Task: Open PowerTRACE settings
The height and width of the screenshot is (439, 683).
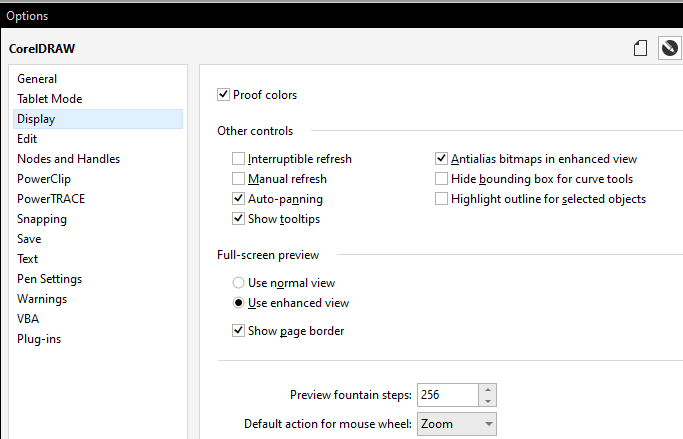Action: click(x=98, y=199)
